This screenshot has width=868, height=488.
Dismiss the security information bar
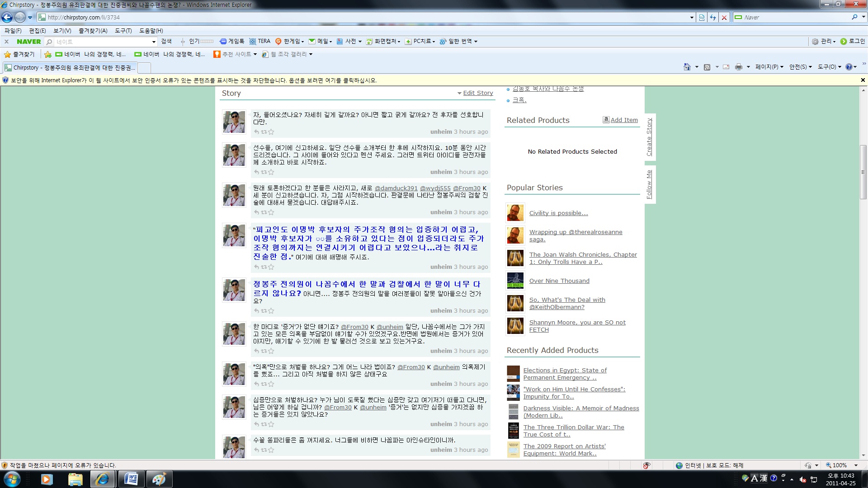863,80
